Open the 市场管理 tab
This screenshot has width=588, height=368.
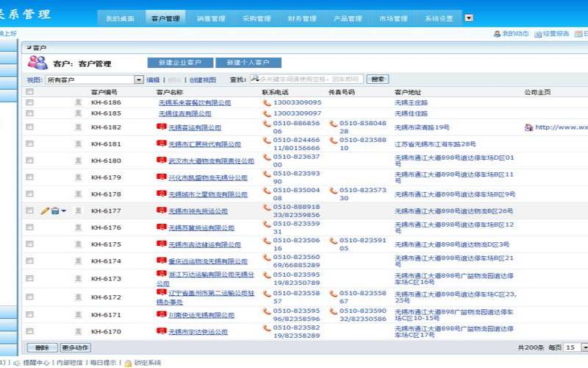[x=393, y=18]
